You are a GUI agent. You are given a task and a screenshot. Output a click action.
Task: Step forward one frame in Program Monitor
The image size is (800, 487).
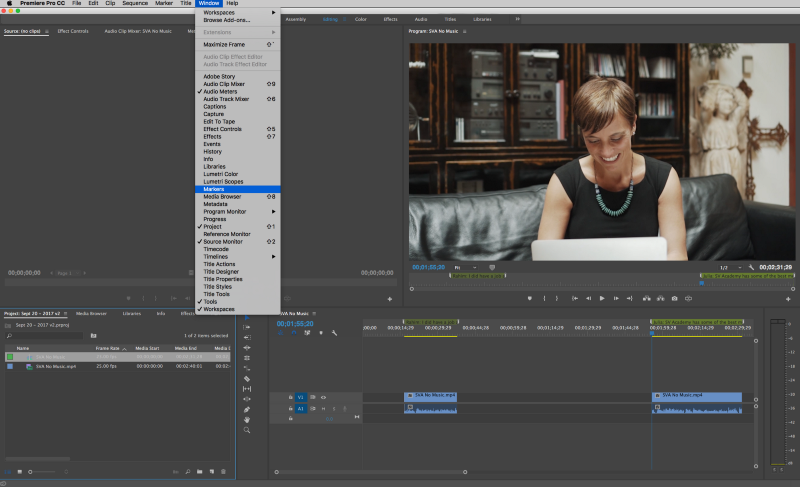(x=616, y=298)
